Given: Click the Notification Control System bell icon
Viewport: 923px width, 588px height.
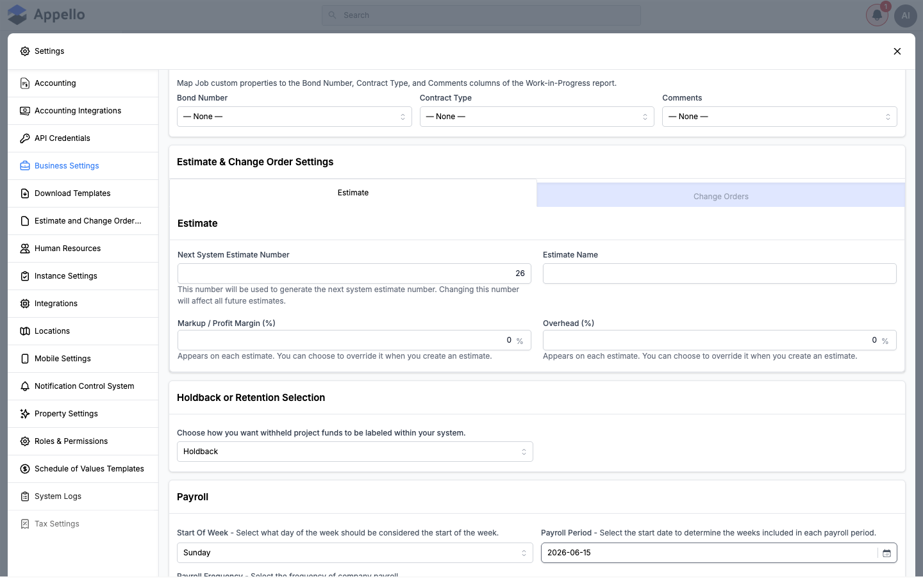Looking at the screenshot, I should pos(25,386).
